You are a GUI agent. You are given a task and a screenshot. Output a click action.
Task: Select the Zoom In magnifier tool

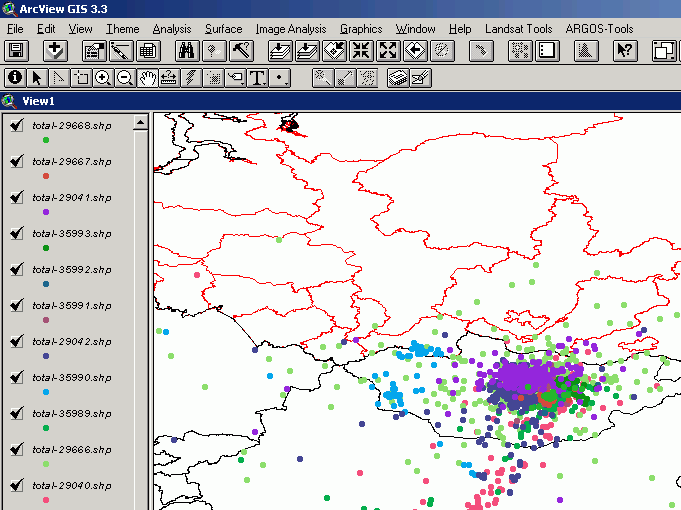(x=103, y=77)
